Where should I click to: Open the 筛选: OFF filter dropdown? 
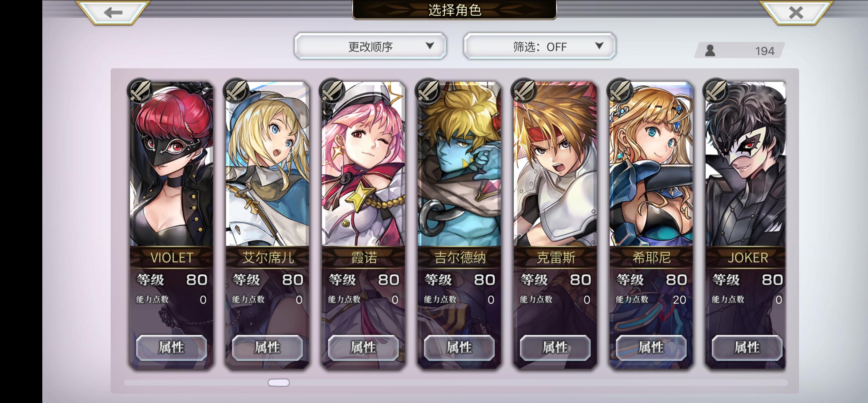pyautogui.click(x=539, y=46)
